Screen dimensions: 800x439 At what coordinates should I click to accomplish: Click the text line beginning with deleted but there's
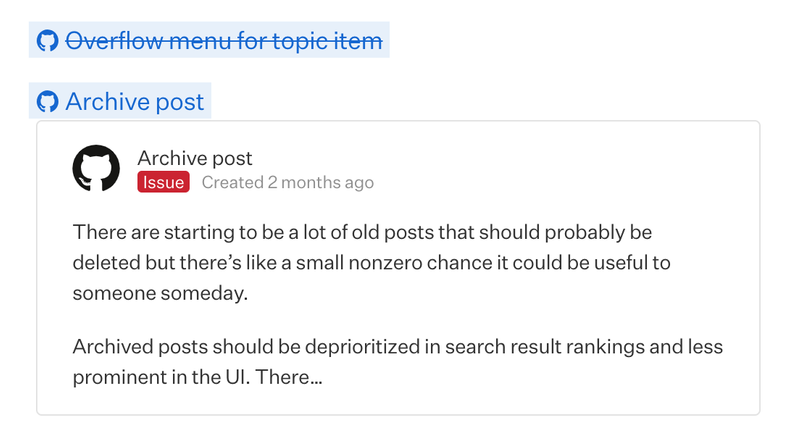(371, 263)
